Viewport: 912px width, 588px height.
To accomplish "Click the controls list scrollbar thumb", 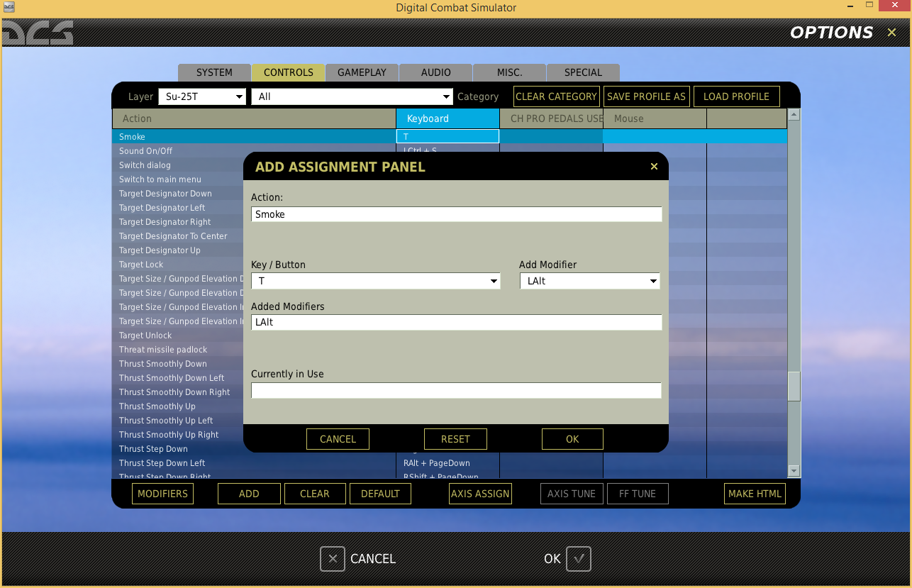I will click(794, 387).
